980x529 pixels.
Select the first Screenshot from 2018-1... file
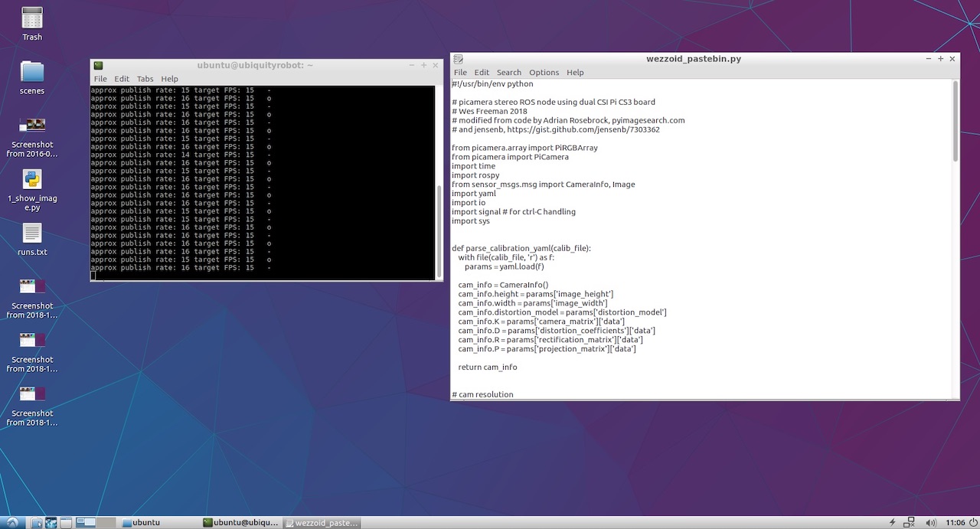(32, 299)
